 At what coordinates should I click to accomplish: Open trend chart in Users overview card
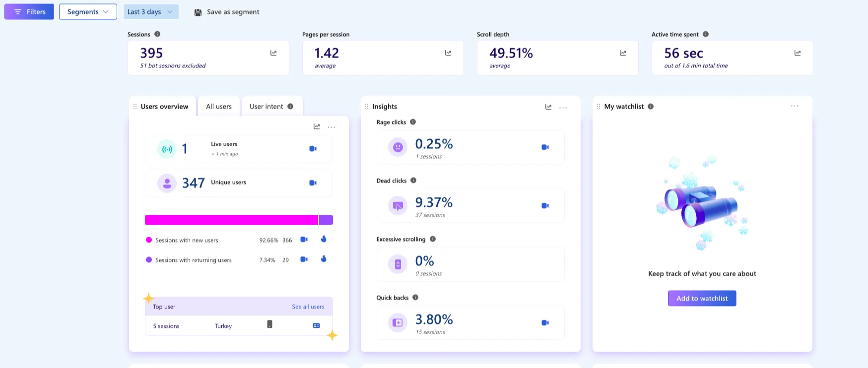coord(317,126)
